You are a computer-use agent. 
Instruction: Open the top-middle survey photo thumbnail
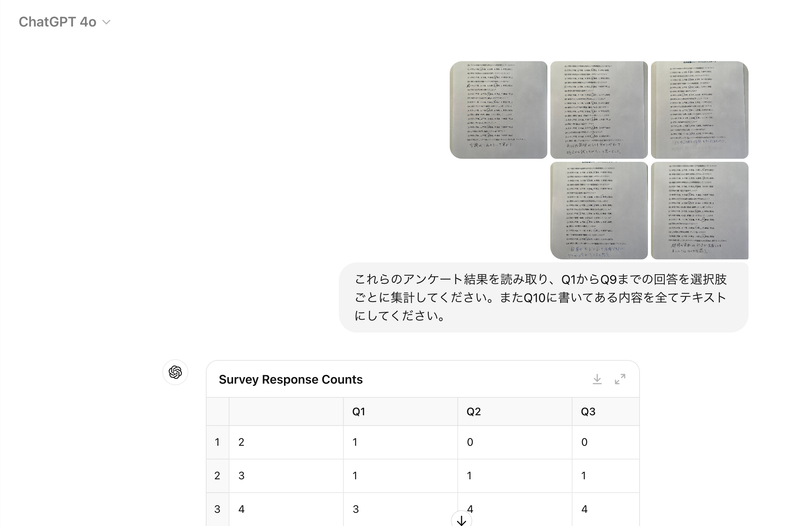(599, 110)
